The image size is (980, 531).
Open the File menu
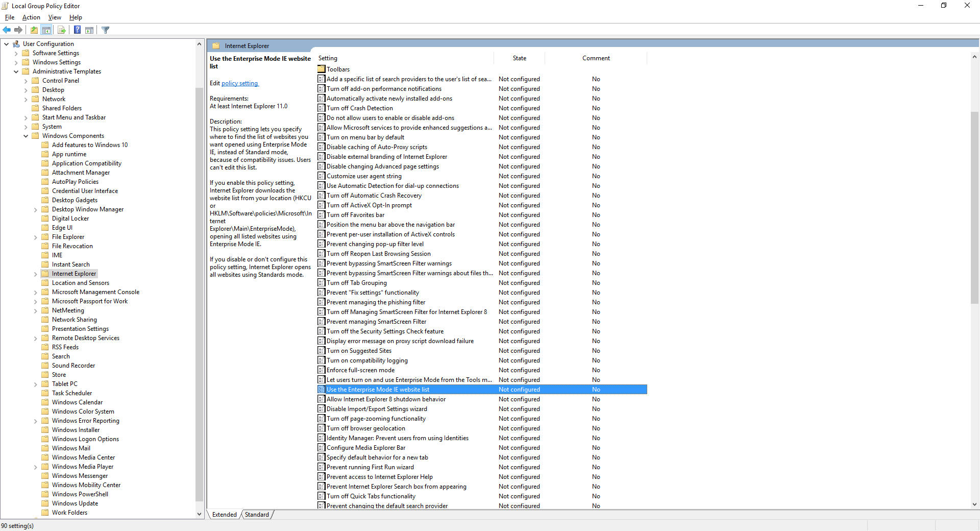(10, 17)
